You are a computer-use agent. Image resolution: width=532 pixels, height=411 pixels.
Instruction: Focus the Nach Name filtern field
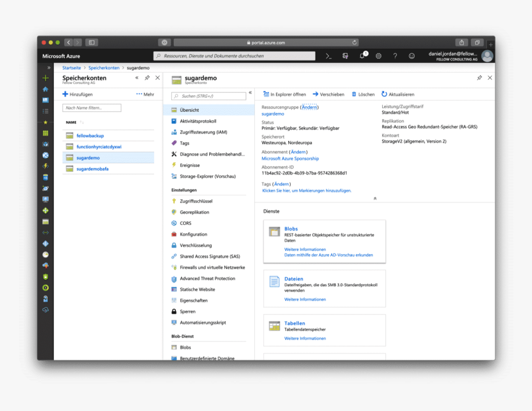(x=92, y=108)
